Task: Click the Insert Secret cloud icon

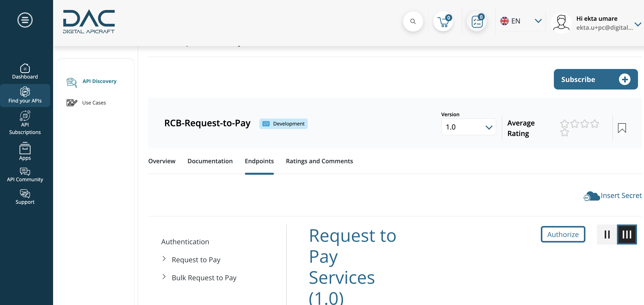Action: [x=591, y=196]
